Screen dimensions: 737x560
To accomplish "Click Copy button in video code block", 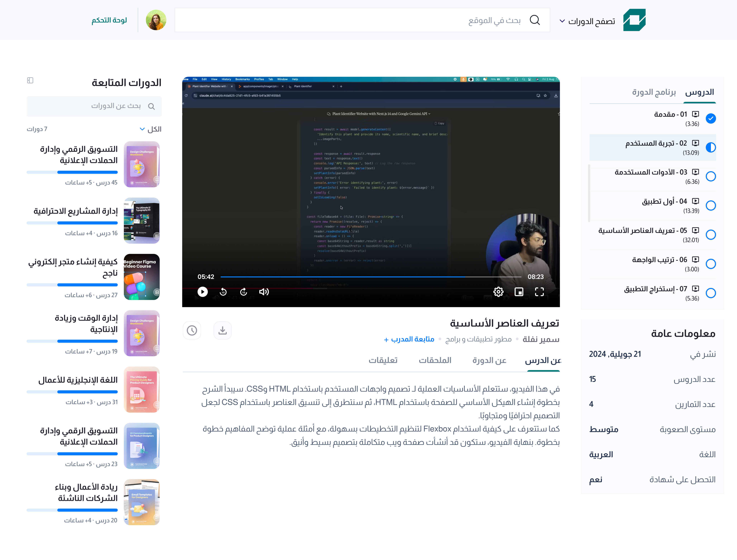I will pyautogui.click(x=439, y=124).
